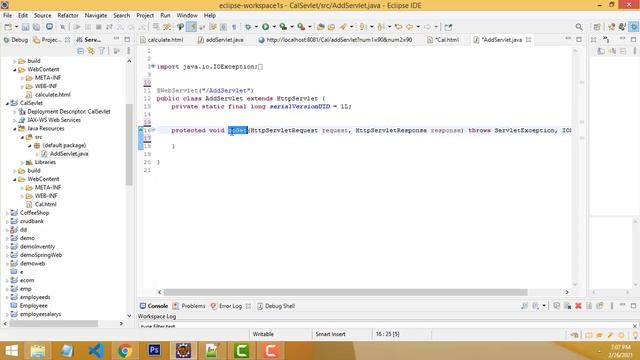Close the *AddServlet.java editor tab
The height and width of the screenshot is (360, 640).
tap(528, 40)
